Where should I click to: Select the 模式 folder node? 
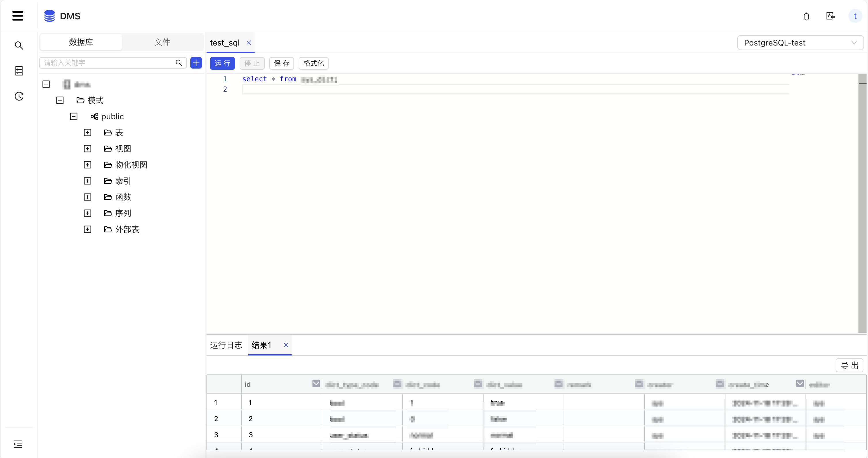(90, 101)
